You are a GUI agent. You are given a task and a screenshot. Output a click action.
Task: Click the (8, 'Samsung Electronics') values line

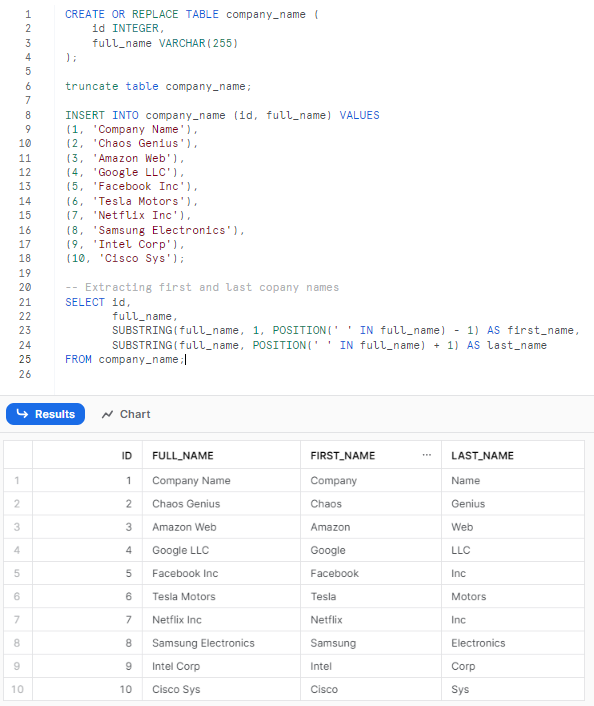(x=155, y=230)
